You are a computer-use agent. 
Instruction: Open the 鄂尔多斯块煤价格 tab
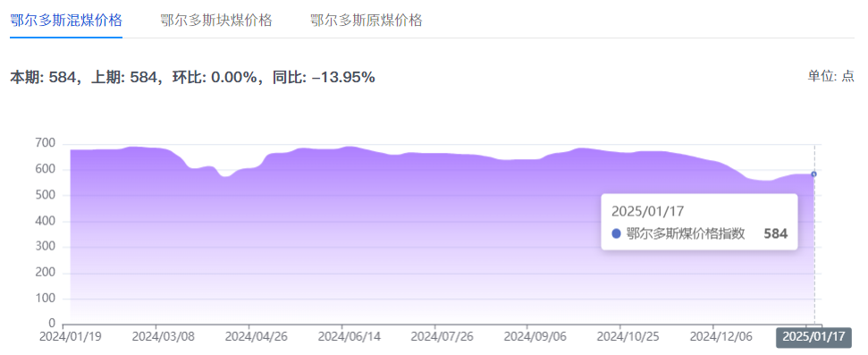(x=216, y=21)
